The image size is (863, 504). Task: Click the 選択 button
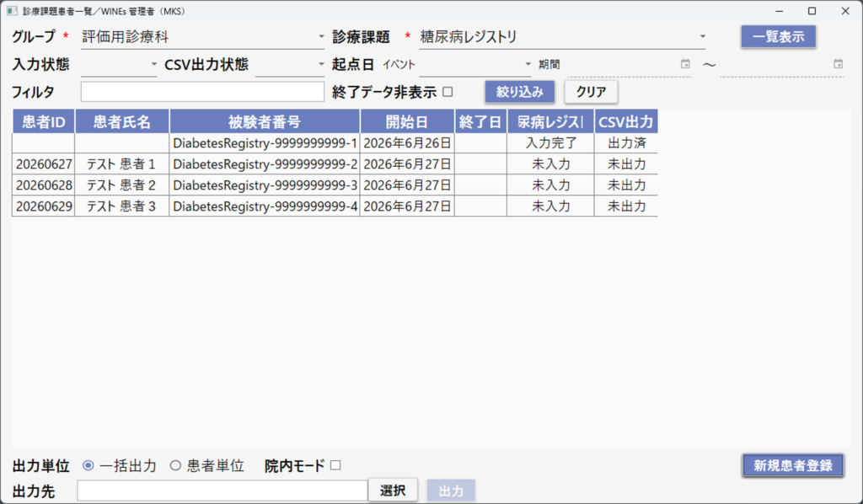pyautogui.click(x=393, y=491)
